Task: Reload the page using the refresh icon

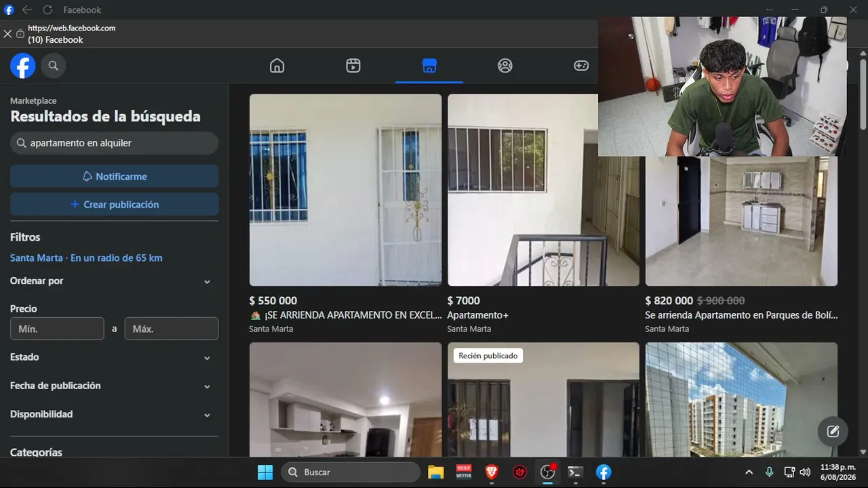Action: click(x=47, y=9)
